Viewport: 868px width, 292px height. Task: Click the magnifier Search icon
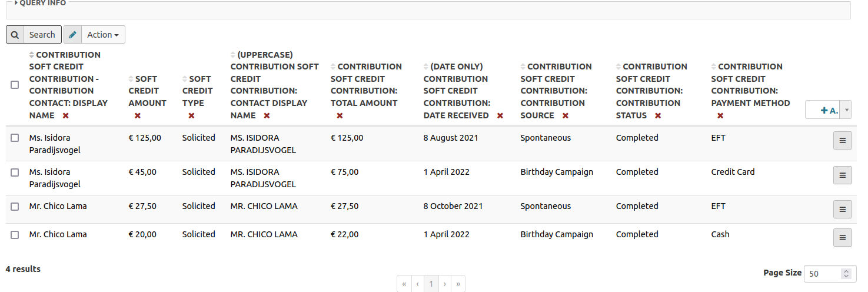coord(15,35)
